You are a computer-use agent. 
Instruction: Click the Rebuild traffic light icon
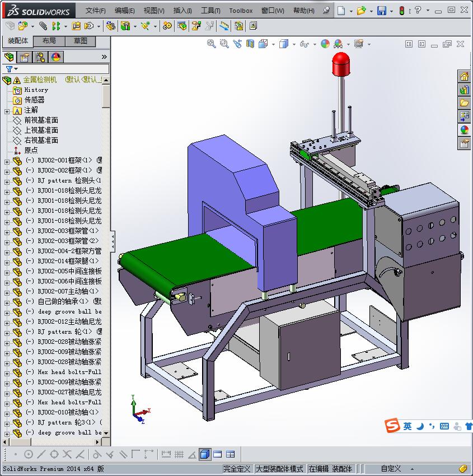pos(402,11)
